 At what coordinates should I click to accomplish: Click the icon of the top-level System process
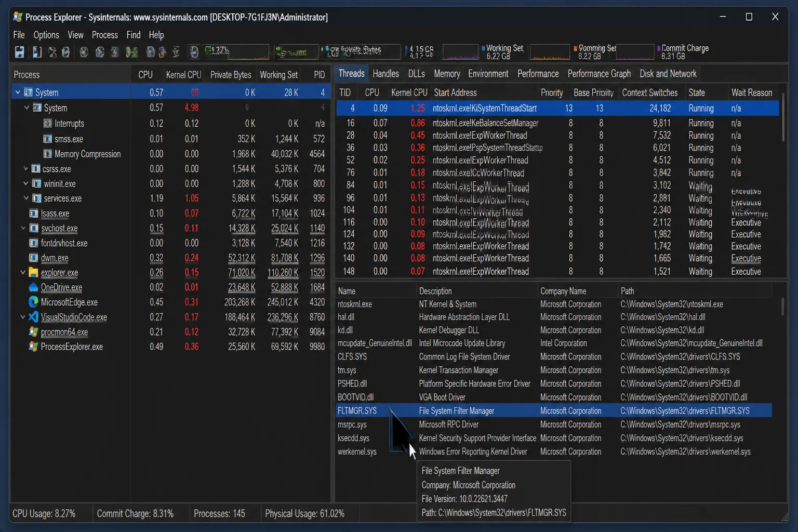point(29,92)
